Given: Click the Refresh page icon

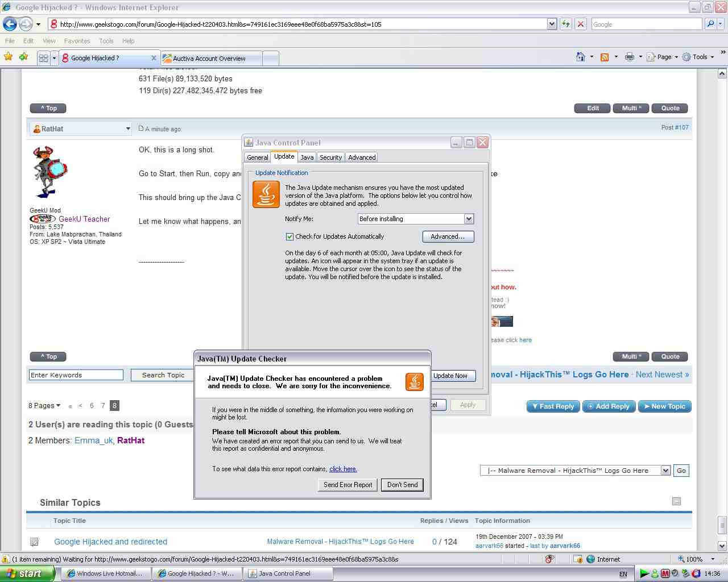Looking at the screenshot, I should click(565, 24).
